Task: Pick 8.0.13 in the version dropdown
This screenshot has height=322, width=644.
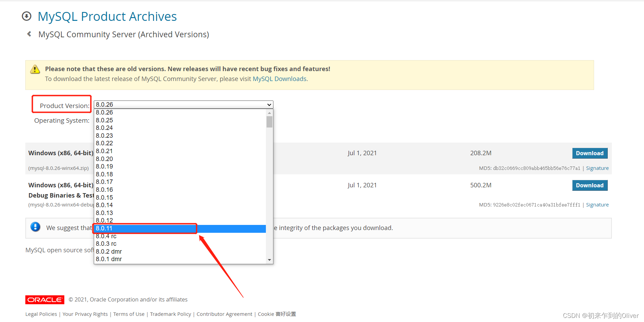Action: (180, 213)
